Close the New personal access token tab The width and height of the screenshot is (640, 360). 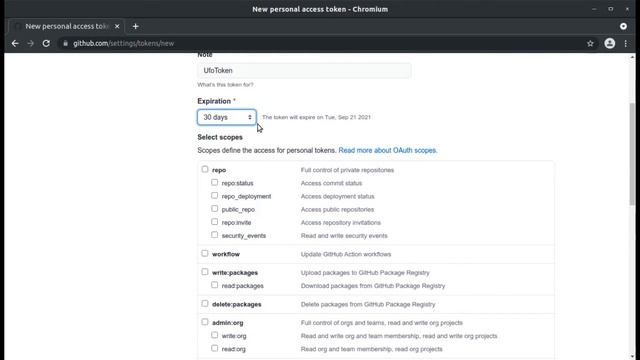tap(117, 27)
